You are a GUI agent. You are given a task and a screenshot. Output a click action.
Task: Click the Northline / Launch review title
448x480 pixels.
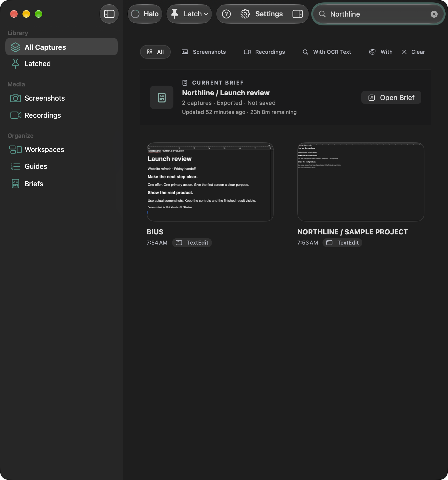tap(226, 93)
